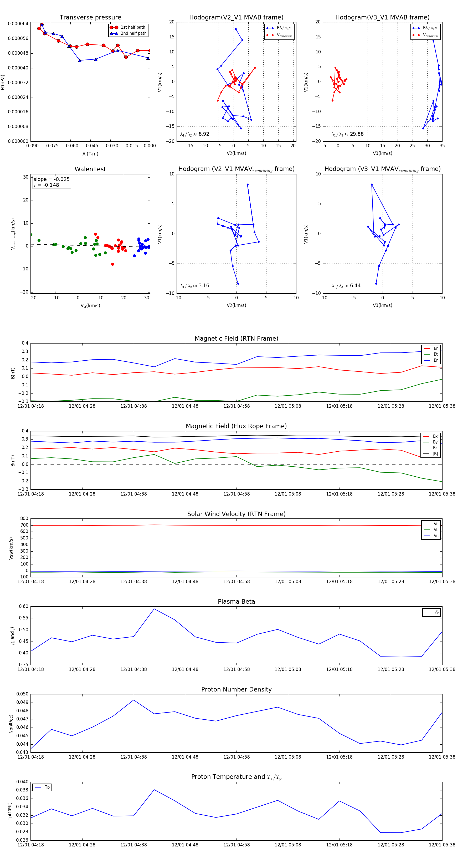The width and height of the screenshot is (473, 868).
Task: Click the 0.000064 tick on the pressure axis
Action: [18, 24]
